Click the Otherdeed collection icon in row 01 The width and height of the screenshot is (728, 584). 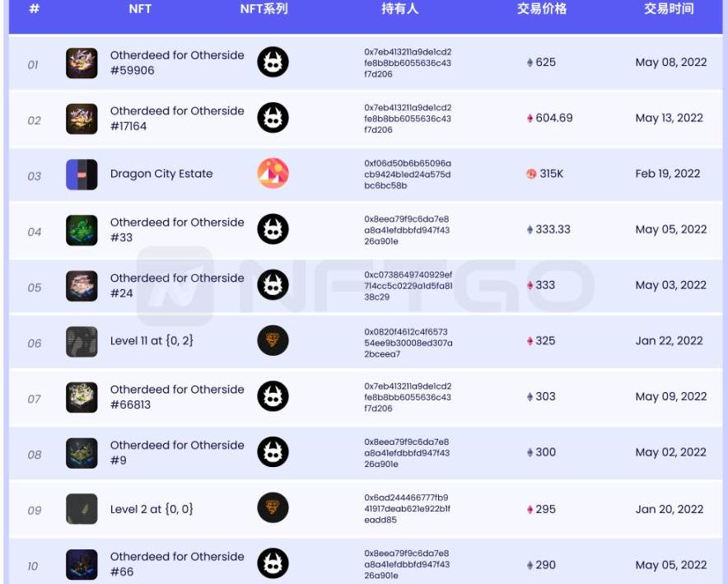pos(273,63)
